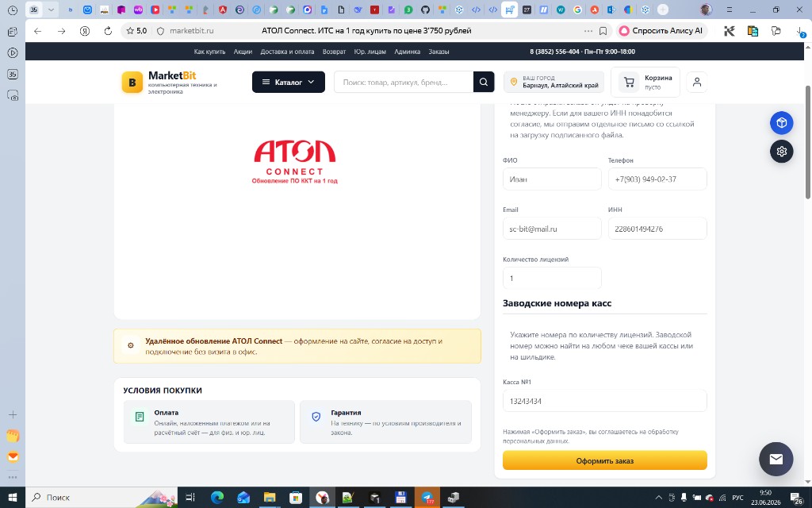This screenshot has height=508, width=812.
Task: Click the 5,0 site rating star
Action: coord(136,31)
